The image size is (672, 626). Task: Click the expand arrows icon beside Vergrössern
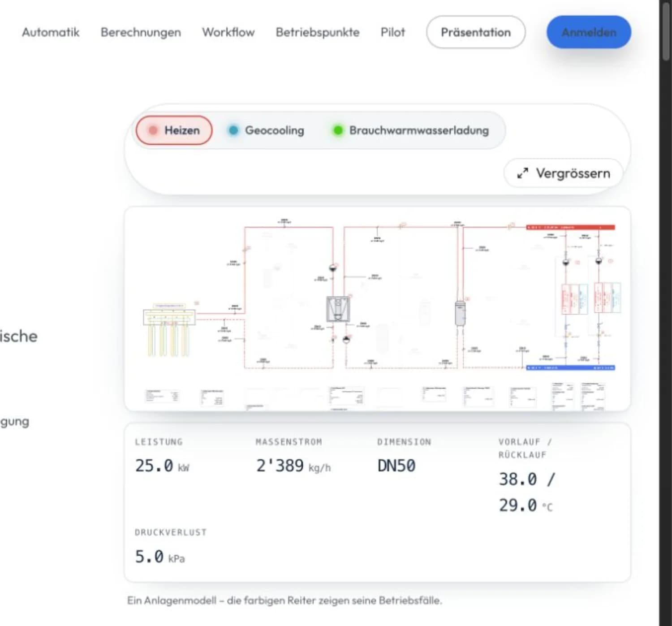(x=522, y=173)
